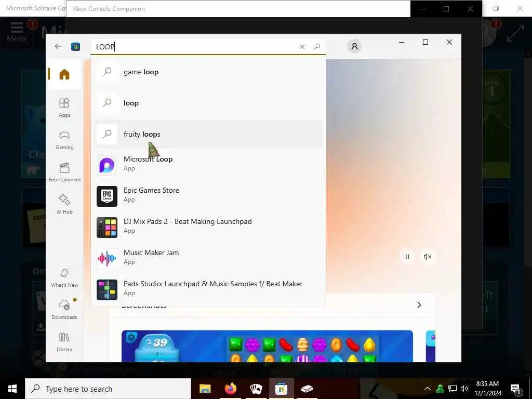The width and height of the screenshot is (532, 399).
Task: Open the Library page
Action: (x=64, y=342)
